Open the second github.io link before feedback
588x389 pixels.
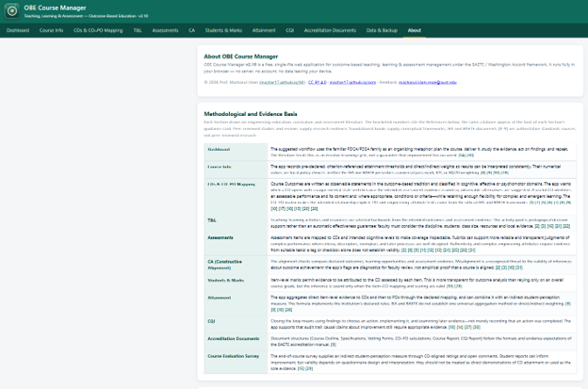352,82
